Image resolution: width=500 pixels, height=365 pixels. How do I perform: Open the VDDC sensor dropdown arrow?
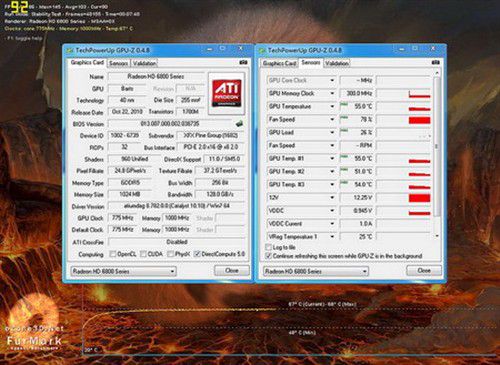[332, 211]
